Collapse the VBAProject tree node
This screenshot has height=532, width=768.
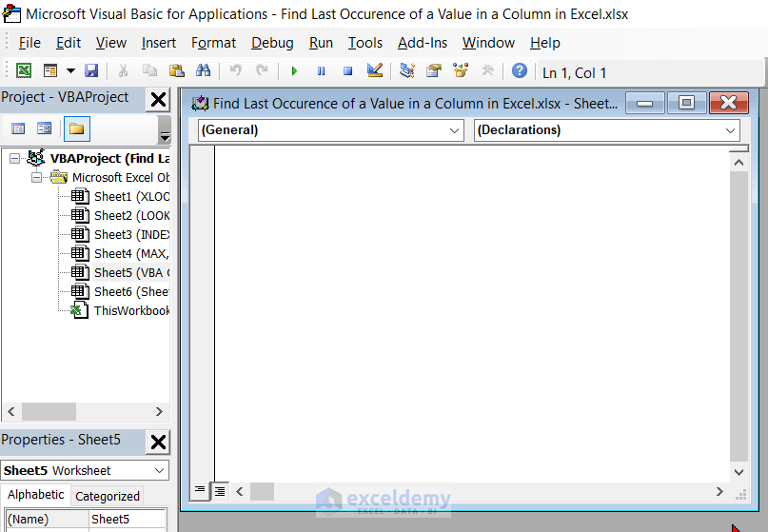click(14, 158)
